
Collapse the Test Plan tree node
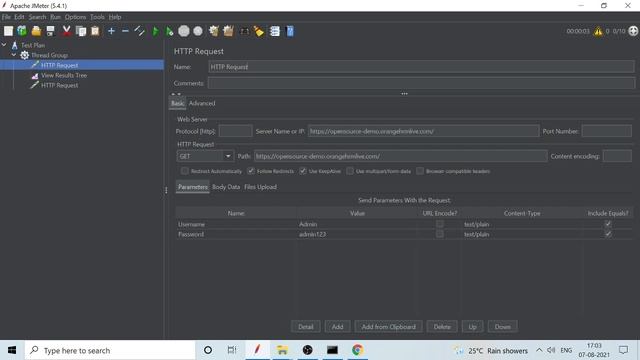click(4, 45)
